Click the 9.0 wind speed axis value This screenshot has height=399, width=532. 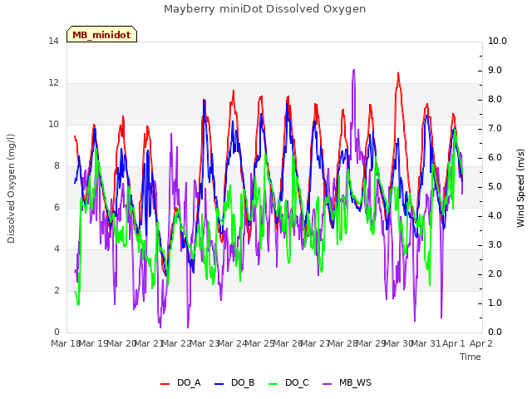(x=495, y=70)
